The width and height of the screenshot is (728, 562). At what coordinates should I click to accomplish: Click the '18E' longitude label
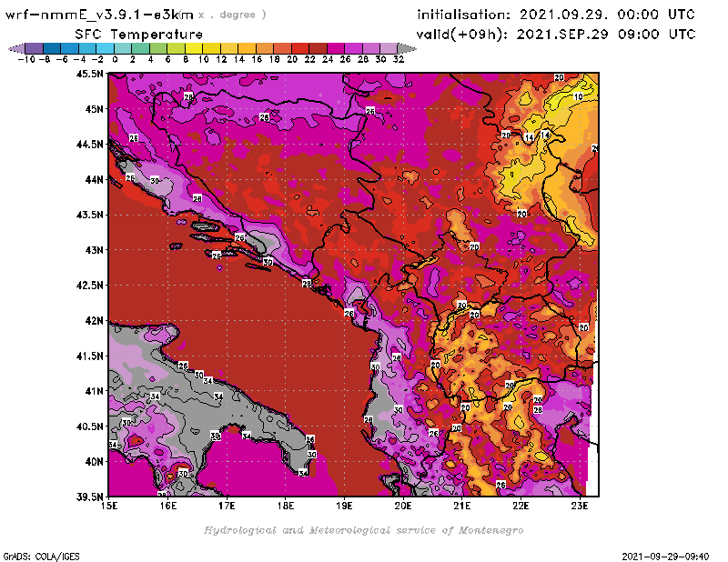coord(286,506)
